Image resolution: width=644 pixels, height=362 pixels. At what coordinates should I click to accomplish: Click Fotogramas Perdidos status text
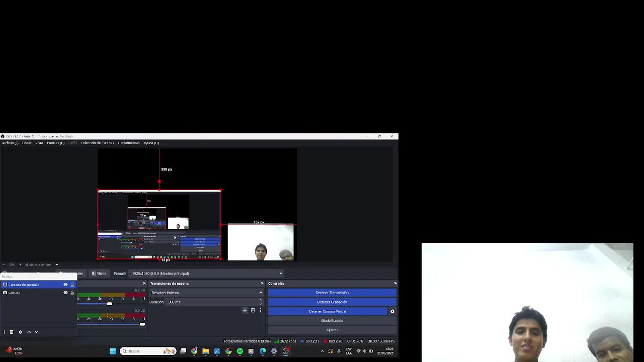(x=247, y=341)
